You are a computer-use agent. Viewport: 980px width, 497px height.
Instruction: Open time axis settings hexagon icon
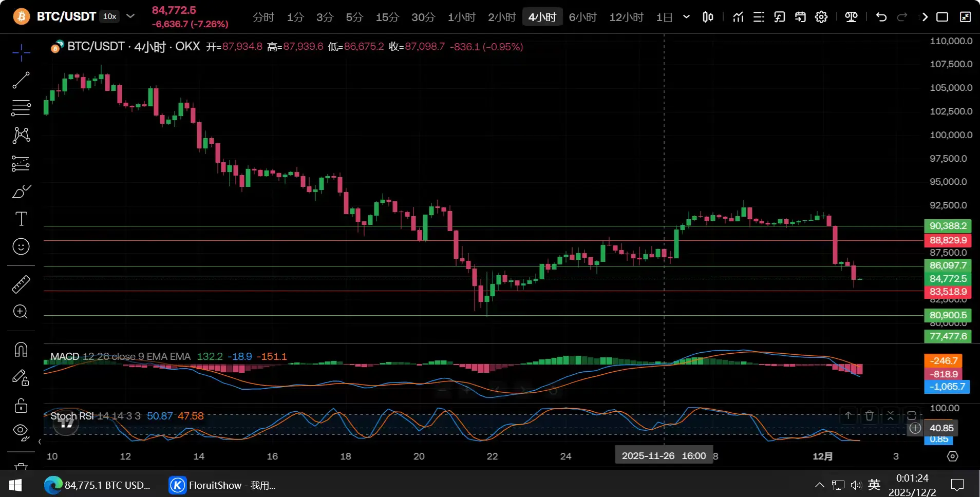(x=953, y=456)
